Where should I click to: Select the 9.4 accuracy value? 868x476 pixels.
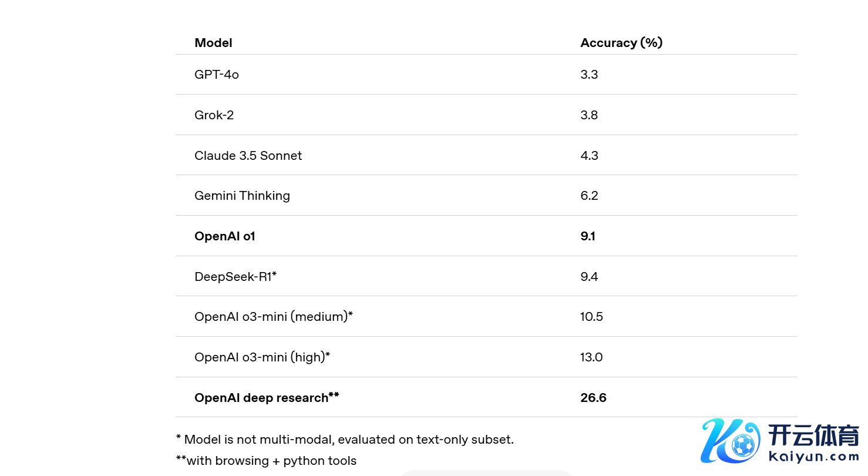(589, 277)
